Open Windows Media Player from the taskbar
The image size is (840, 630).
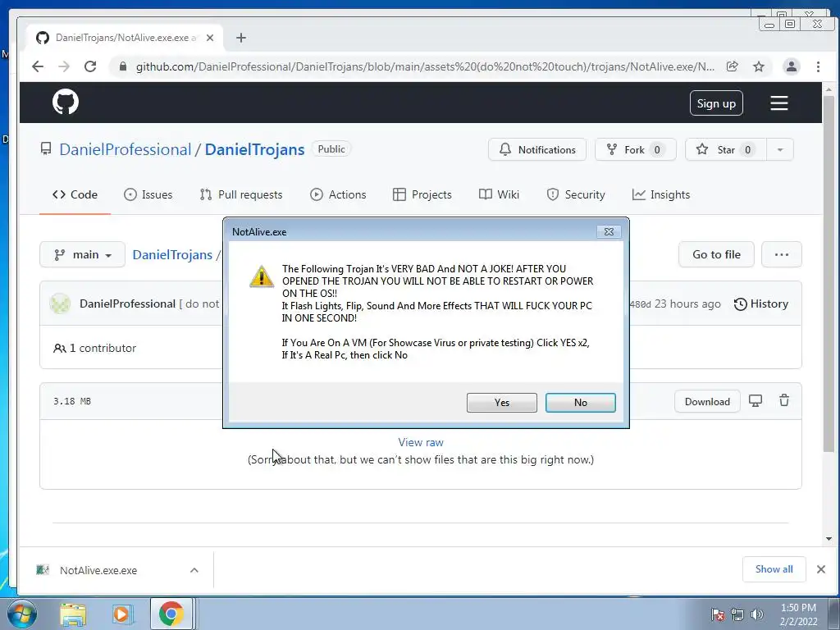click(x=121, y=614)
